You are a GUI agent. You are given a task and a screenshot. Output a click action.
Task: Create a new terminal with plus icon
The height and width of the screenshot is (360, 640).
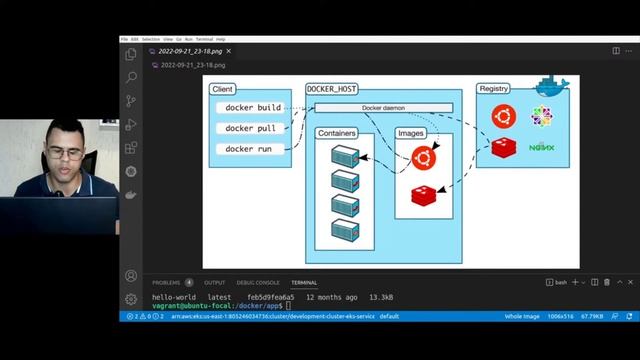pos(575,282)
